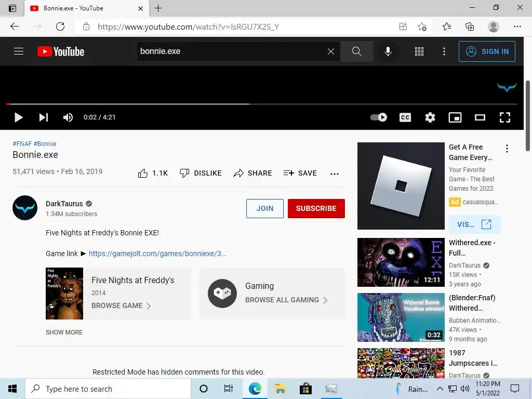
Task: Open the DarkTaurus channel avatar
Action: [x=25, y=208]
